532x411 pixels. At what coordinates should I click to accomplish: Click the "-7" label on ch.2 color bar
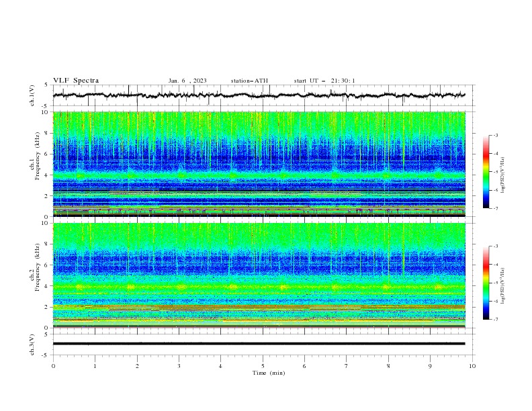pos(495,320)
